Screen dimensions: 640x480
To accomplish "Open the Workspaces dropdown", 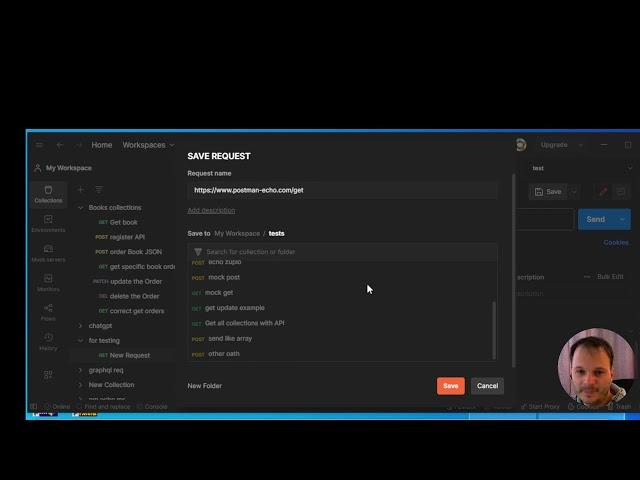I will click(x=148, y=145).
